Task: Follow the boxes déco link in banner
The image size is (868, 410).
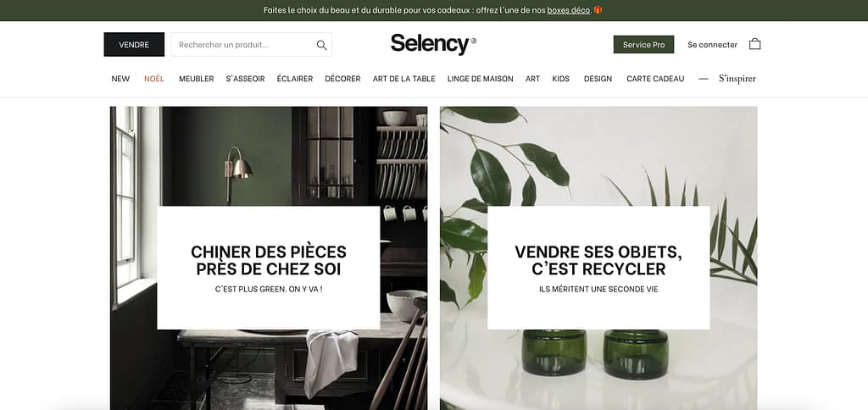Action: click(x=568, y=10)
